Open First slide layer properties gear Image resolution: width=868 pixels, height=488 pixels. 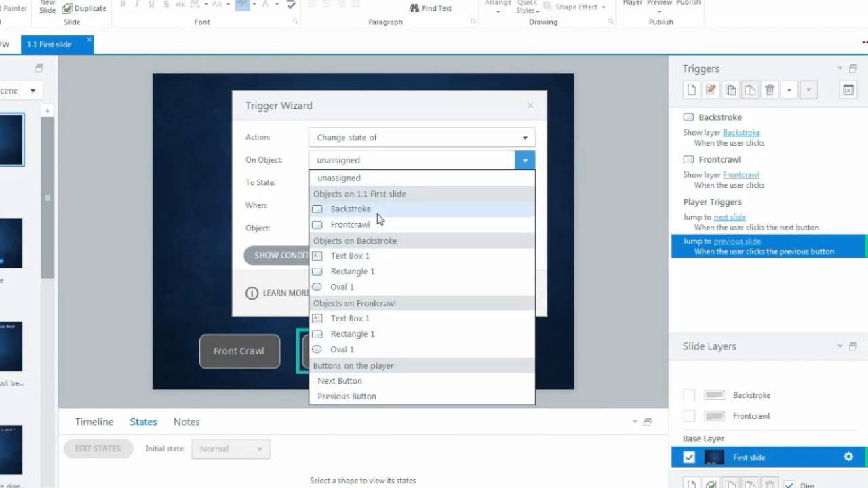click(848, 457)
